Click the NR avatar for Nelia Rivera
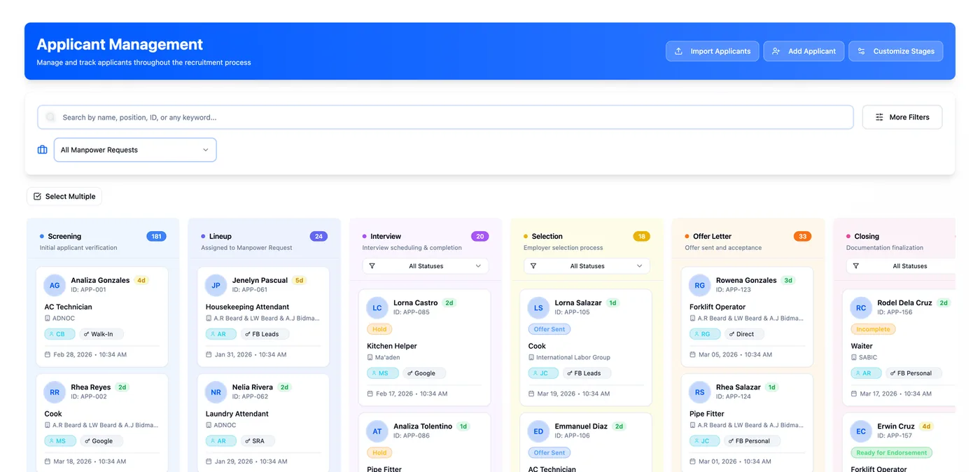The image size is (980, 472). click(216, 392)
